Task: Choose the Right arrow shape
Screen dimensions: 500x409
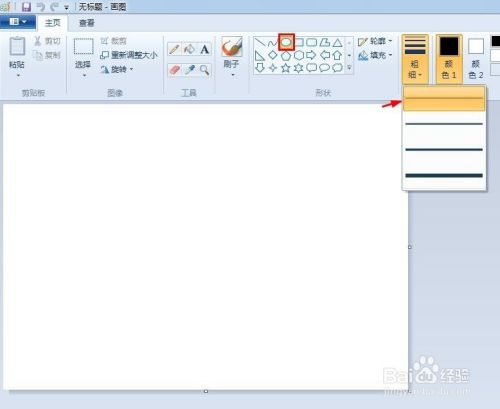Action: (x=312, y=55)
